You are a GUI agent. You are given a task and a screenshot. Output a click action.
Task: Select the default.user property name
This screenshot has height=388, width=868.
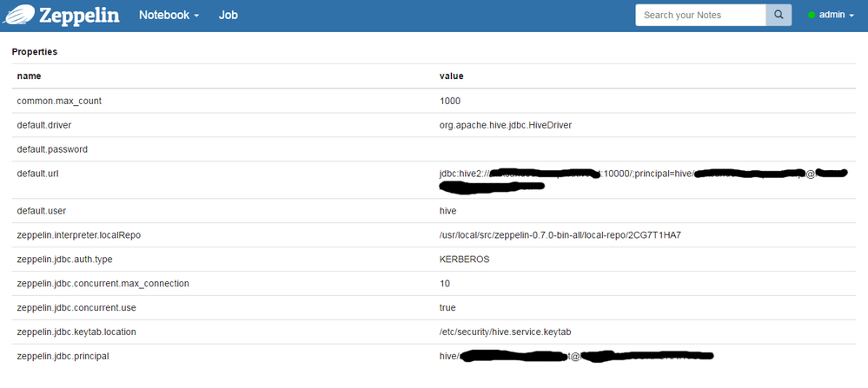[x=42, y=211]
